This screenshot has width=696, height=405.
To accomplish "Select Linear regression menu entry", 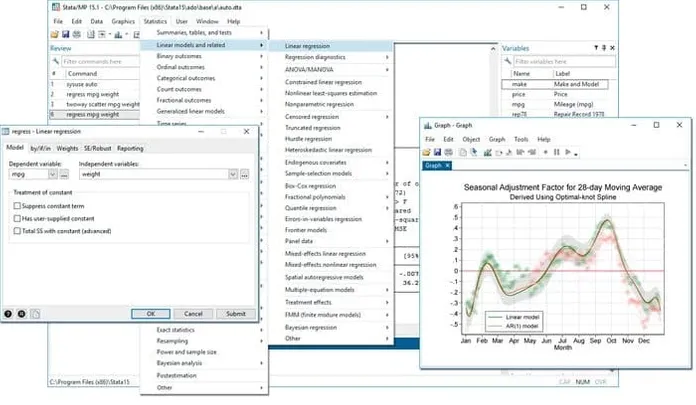I will pos(332,46).
